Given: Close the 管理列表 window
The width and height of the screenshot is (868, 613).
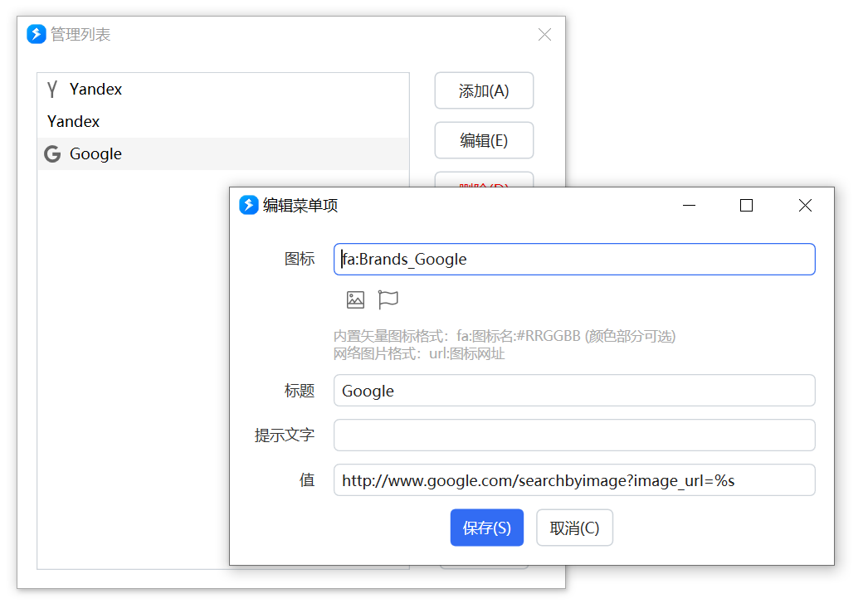Looking at the screenshot, I should point(544,34).
